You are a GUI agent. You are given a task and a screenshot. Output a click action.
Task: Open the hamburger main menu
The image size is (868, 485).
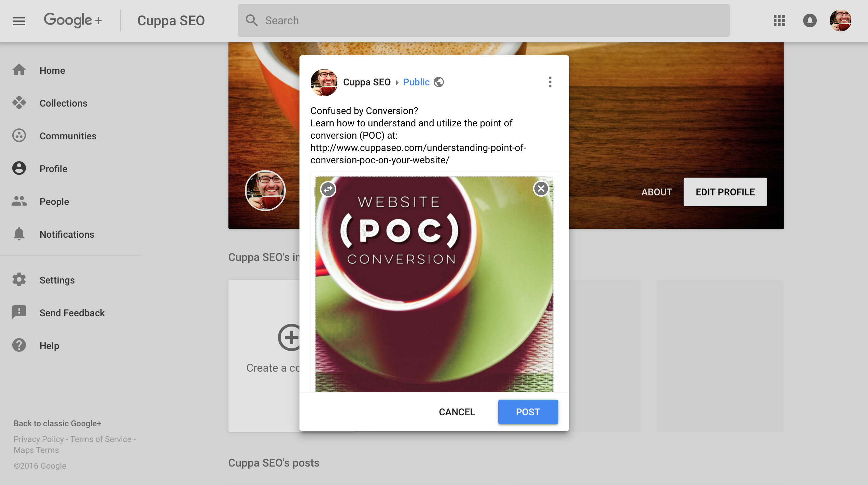(19, 21)
